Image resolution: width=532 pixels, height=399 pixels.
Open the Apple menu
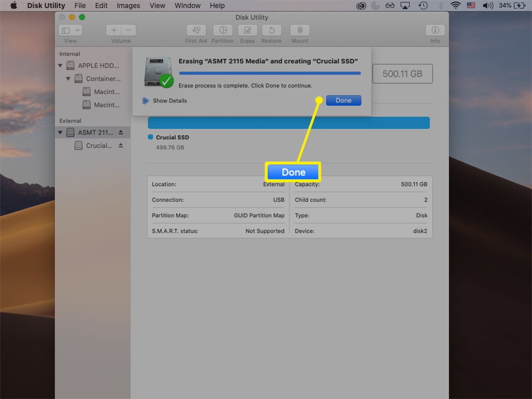click(x=14, y=5)
